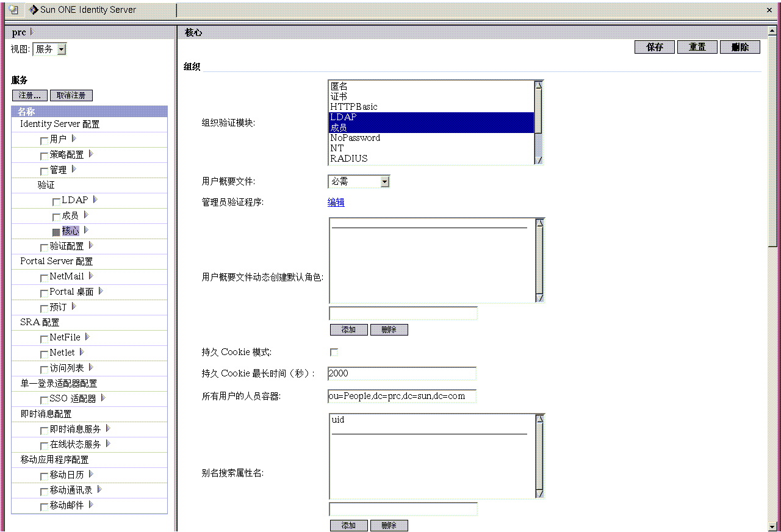Viewport: 781px width, 532px height.
Task: Check the 策略配置 service checkbox
Action: pyautogui.click(x=44, y=156)
